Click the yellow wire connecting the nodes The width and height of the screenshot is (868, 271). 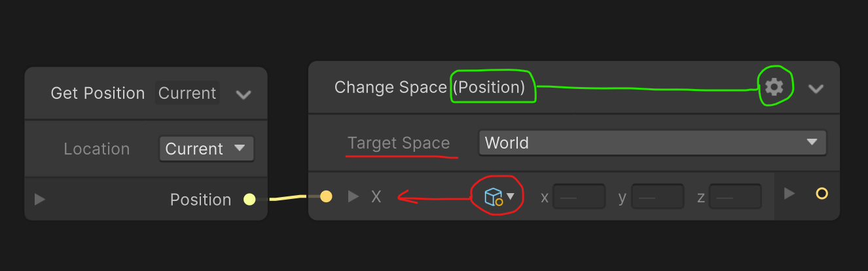point(288,197)
